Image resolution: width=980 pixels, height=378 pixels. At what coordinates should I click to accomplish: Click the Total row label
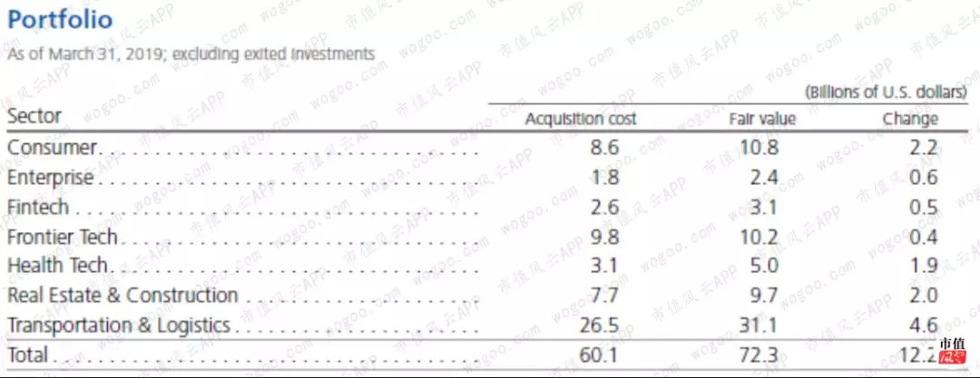click(28, 355)
